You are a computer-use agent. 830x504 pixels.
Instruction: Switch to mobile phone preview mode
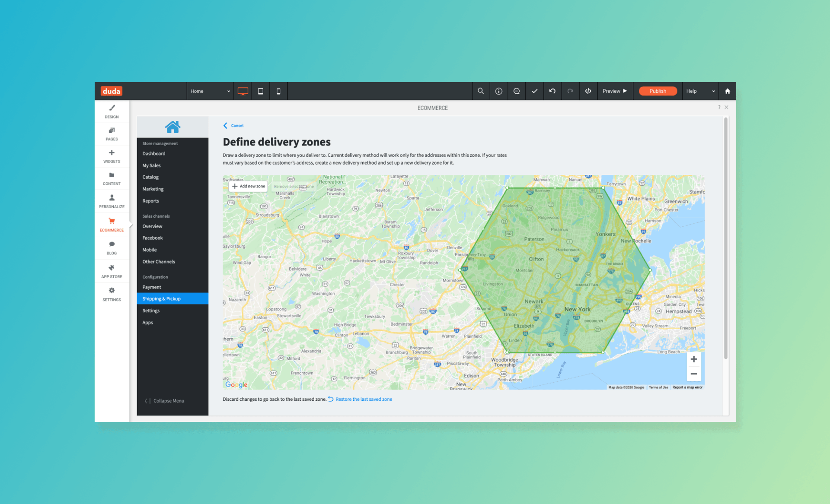[x=278, y=91]
